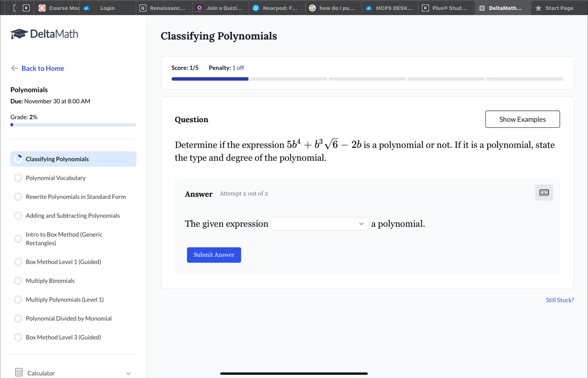This screenshot has width=588, height=378.
Task: Click the DeltaMath browser tab
Action: pos(504,7)
